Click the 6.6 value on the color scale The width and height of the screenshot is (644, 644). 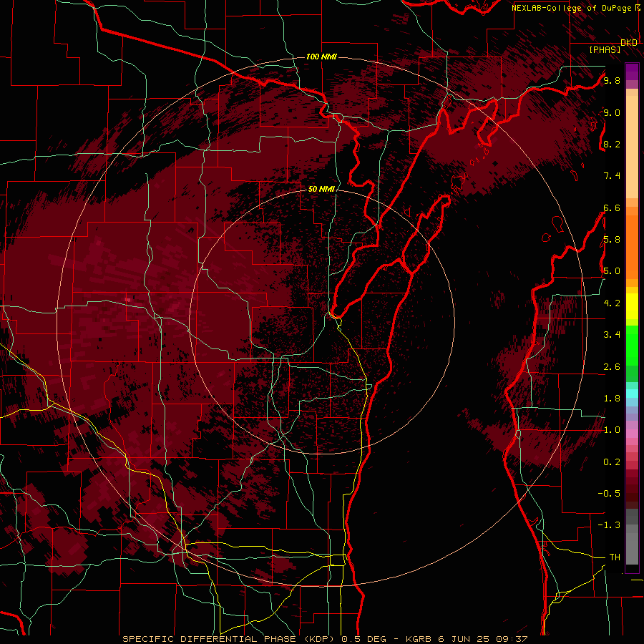[x=612, y=208]
